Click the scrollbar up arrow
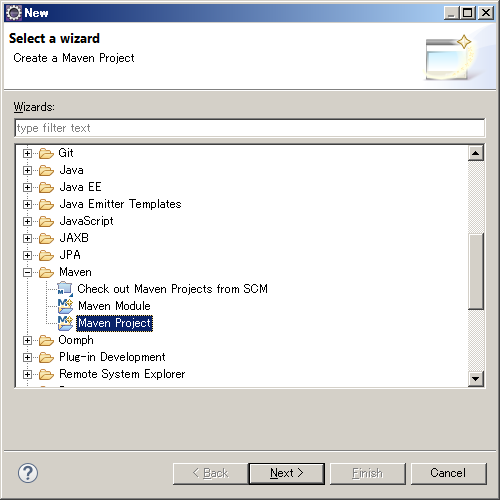The image size is (500, 500). (476, 153)
